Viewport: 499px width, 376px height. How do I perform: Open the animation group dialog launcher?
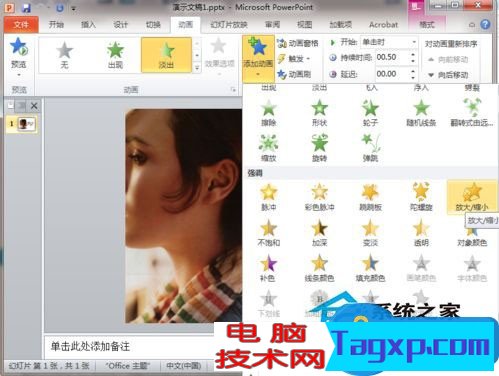[x=233, y=90]
